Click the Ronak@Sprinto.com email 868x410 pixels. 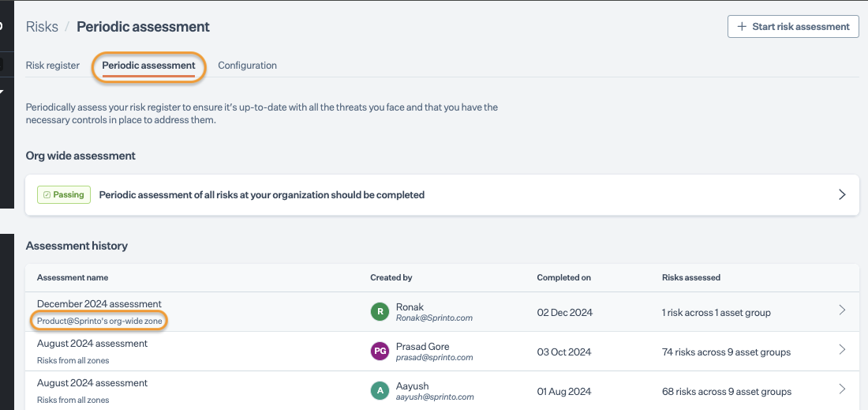click(432, 318)
